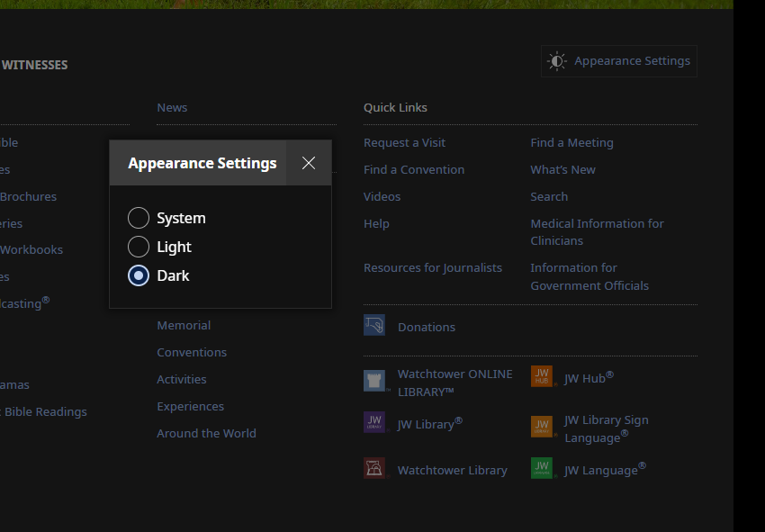The image size is (765, 532).
Task: Open the Find a Convention link
Action: point(414,169)
